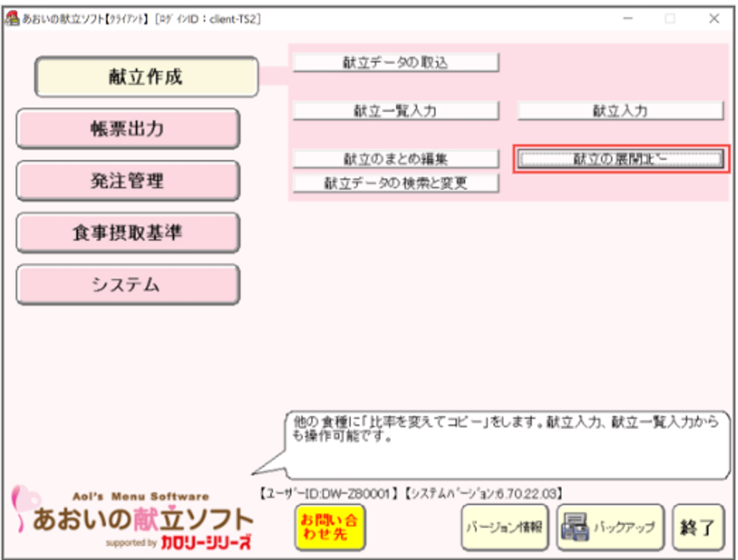Open 献立一覧入力
This screenshot has width=738, height=560.
coord(396,111)
